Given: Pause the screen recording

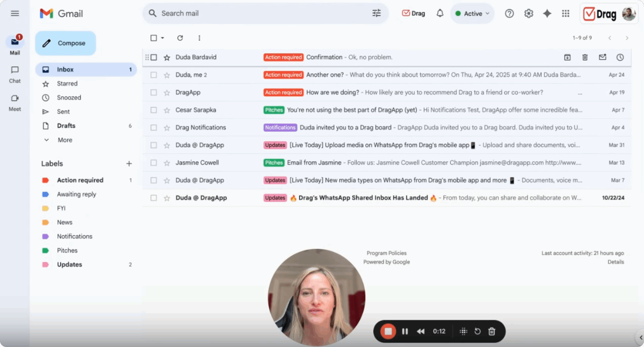Looking at the screenshot, I should 405,331.
